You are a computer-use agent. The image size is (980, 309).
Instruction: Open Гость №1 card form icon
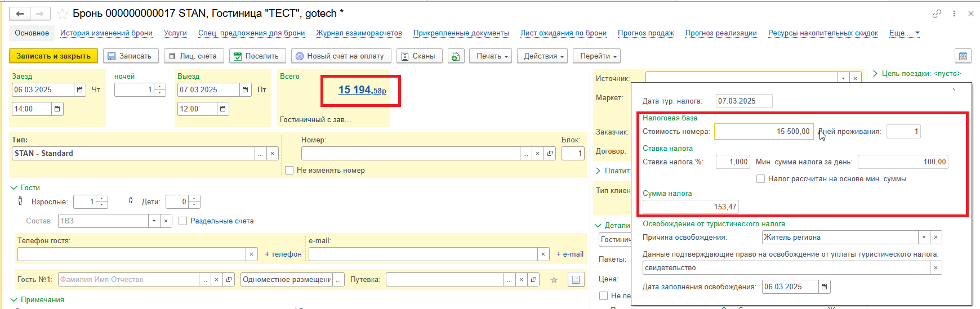pyautogui.click(x=229, y=279)
